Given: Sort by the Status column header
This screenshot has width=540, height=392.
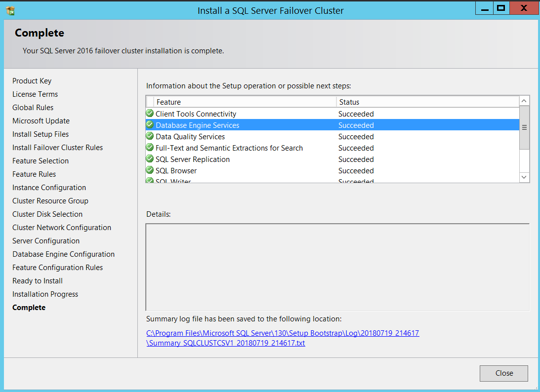Looking at the screenshot, I should point(427,102).
